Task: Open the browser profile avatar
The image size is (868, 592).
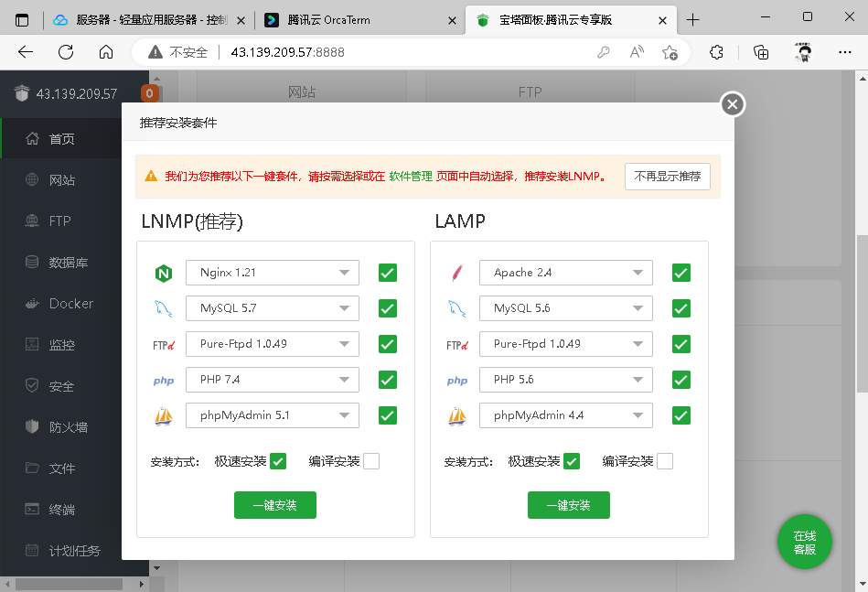Action: [803, 52]
